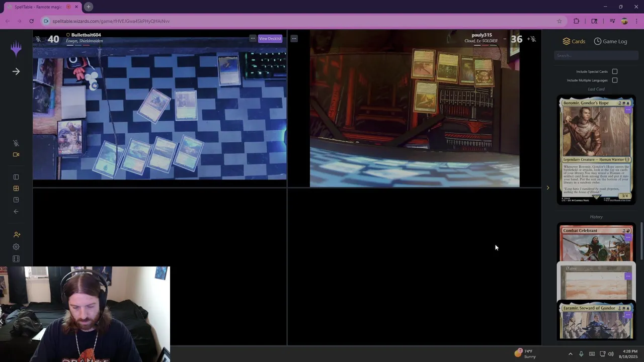The image size is (644, 362).
Task: Click the Plains card in History
Action: (596, 282)
